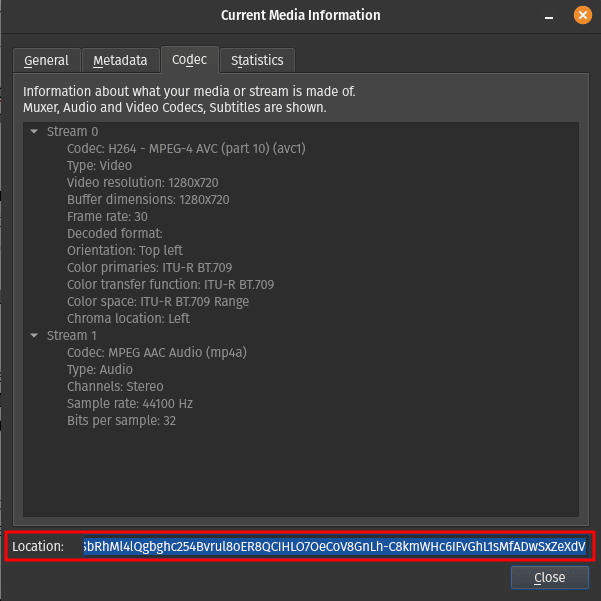Image resolution: width=601 pixels, height=601 pixels.
Task: Click the Orientation: Top left row
Action: 124,251
